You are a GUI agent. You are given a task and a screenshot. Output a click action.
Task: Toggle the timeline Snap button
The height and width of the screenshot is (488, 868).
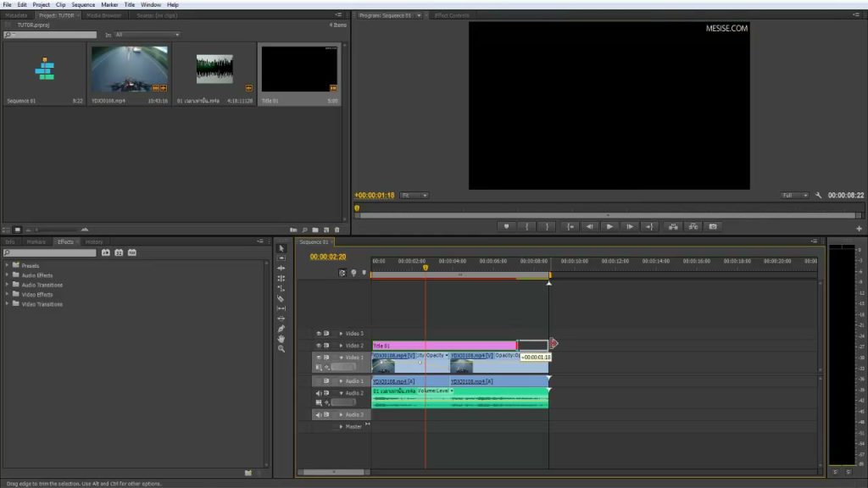point(342,273)
